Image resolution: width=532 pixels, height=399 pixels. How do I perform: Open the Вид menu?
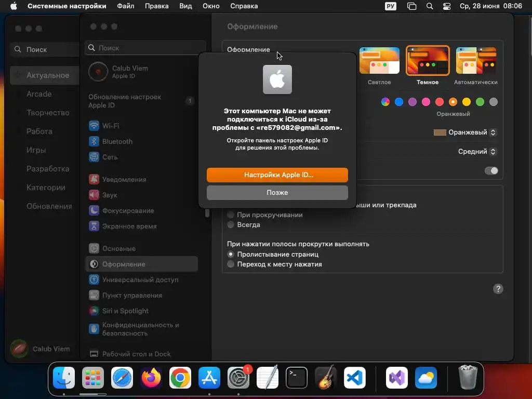point(185,6)
